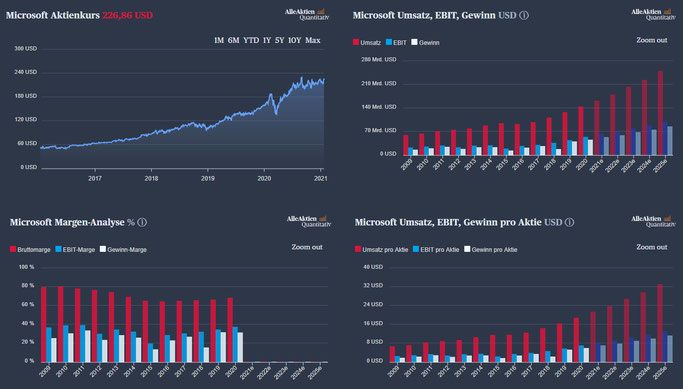Click the 2025e Umsatz bar in revenue chart
Image resolution: width=683 pixels, height=389 pixels.
[660, 113]
